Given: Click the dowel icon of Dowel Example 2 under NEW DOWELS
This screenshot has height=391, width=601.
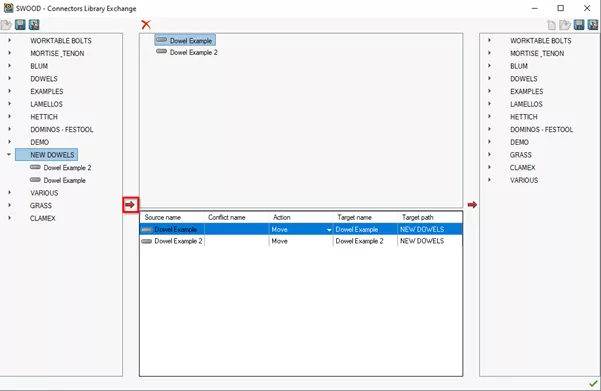Looking at the screenshot, I should point(35,167).
